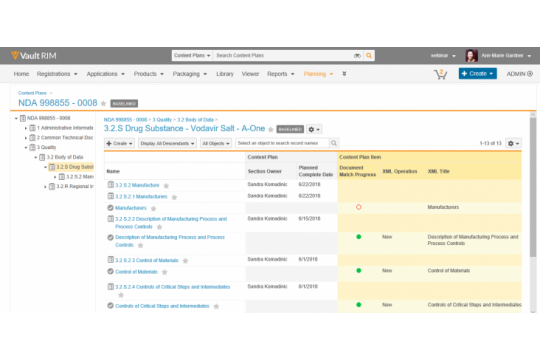Go to Content Plans breadcrumb link
The width and height of the screenshot is (540, 360).
[32, 93]
